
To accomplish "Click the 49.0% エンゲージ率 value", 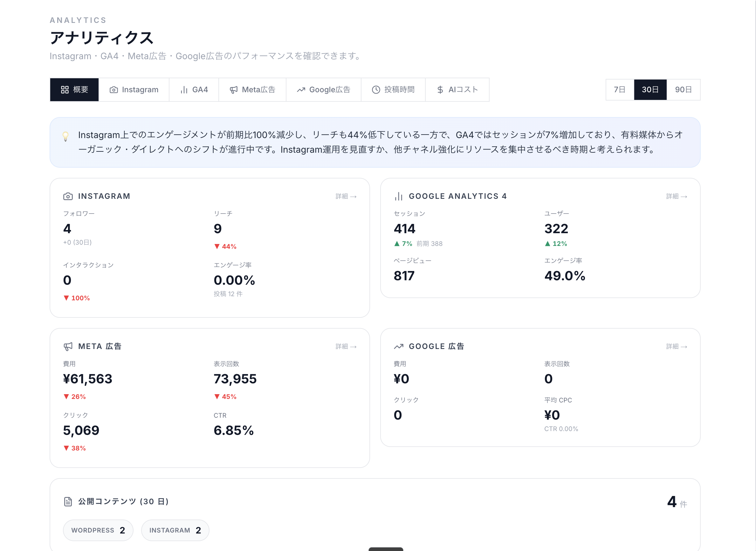I will 565,276.
